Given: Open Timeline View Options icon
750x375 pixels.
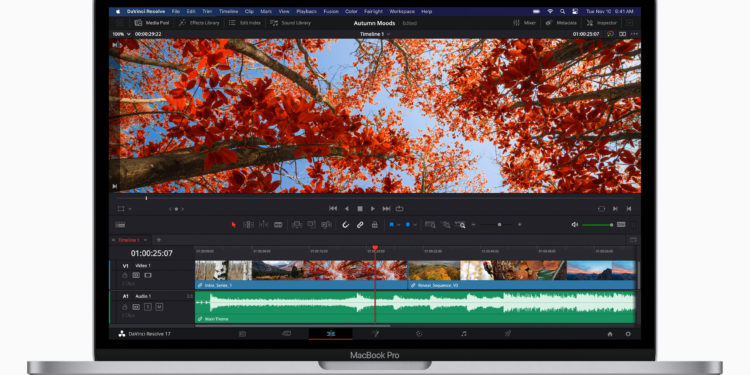Looking at the screenshot, I should tap(120, 224).
